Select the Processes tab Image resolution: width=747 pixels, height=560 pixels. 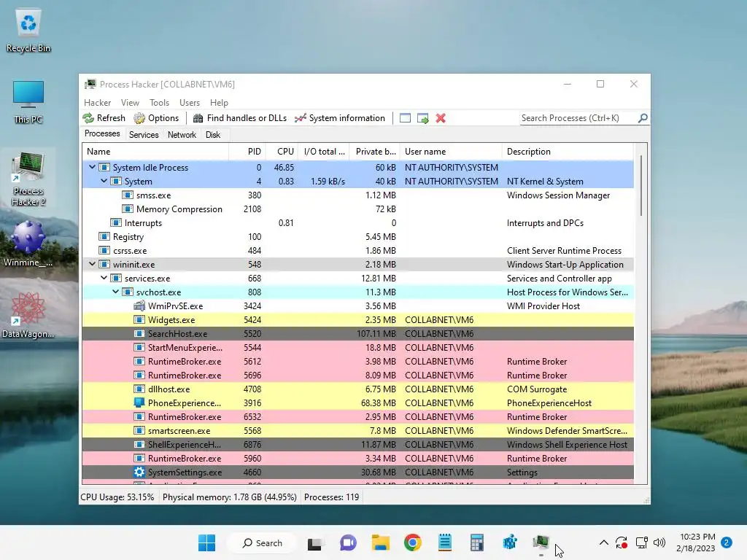point(102,134)
